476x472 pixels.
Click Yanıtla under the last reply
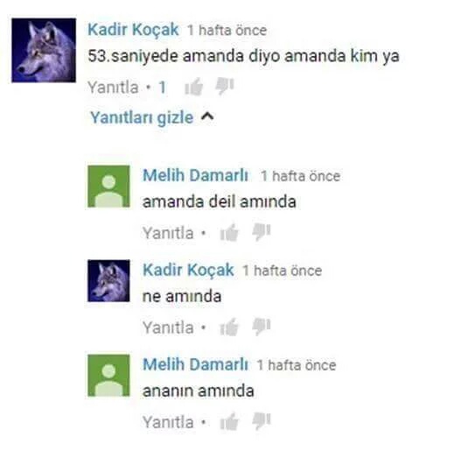[x=168, y=422]
